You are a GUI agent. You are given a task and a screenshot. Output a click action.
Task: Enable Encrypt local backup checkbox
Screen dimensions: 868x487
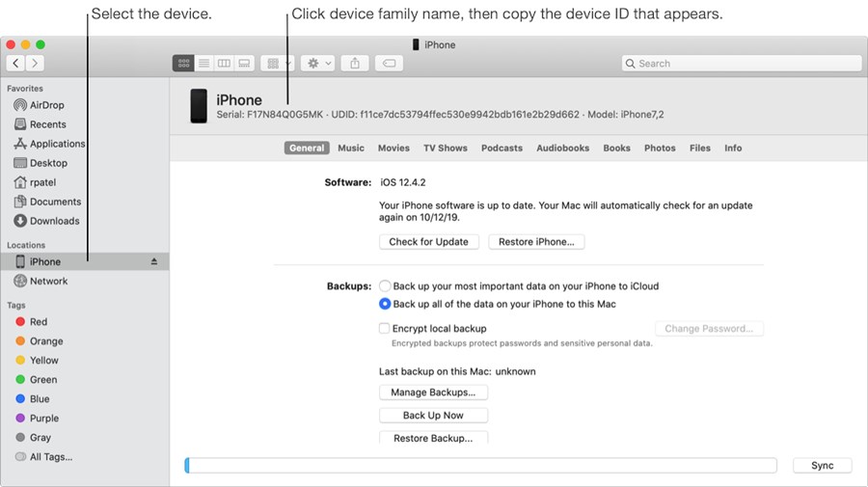(385, 329)
